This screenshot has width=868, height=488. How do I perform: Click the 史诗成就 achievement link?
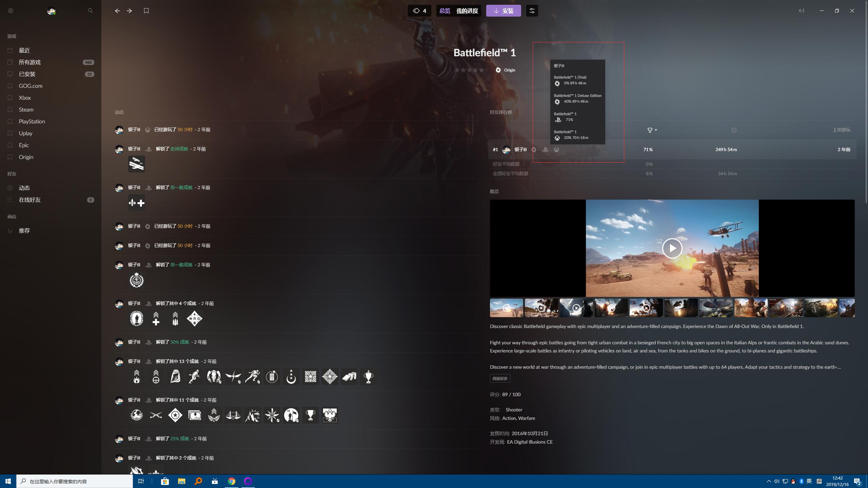(x=179, y=149)
